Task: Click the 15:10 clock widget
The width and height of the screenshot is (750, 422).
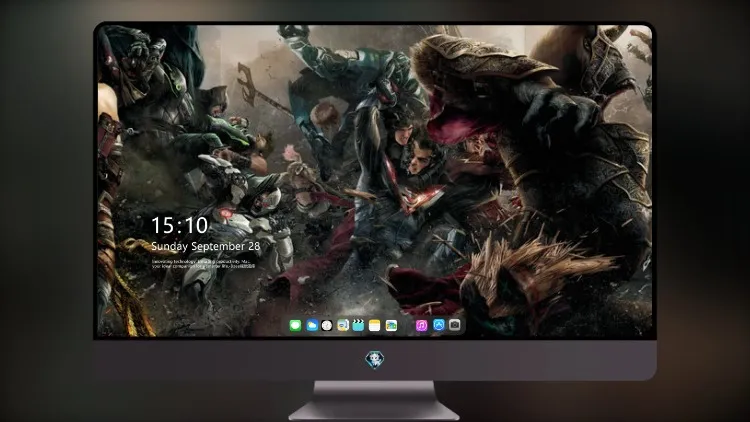Action: (180, 225)
